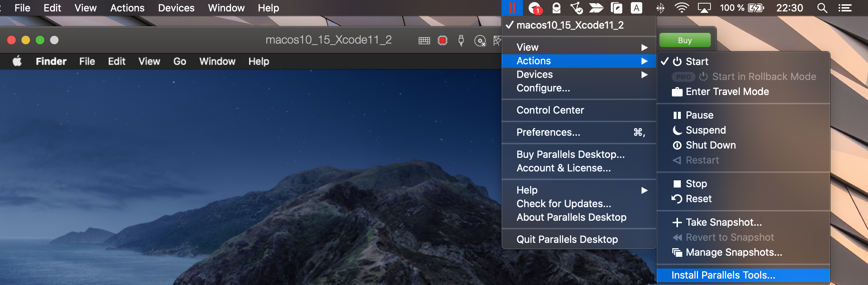The width and height of the screenshot is (868, 285).
Task: Open macOS Spotlight search magnifier
Action: click(x=822, y=8)
